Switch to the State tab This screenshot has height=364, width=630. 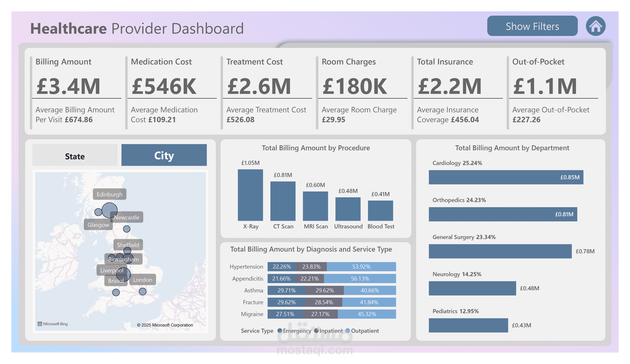tap(75, 155)
